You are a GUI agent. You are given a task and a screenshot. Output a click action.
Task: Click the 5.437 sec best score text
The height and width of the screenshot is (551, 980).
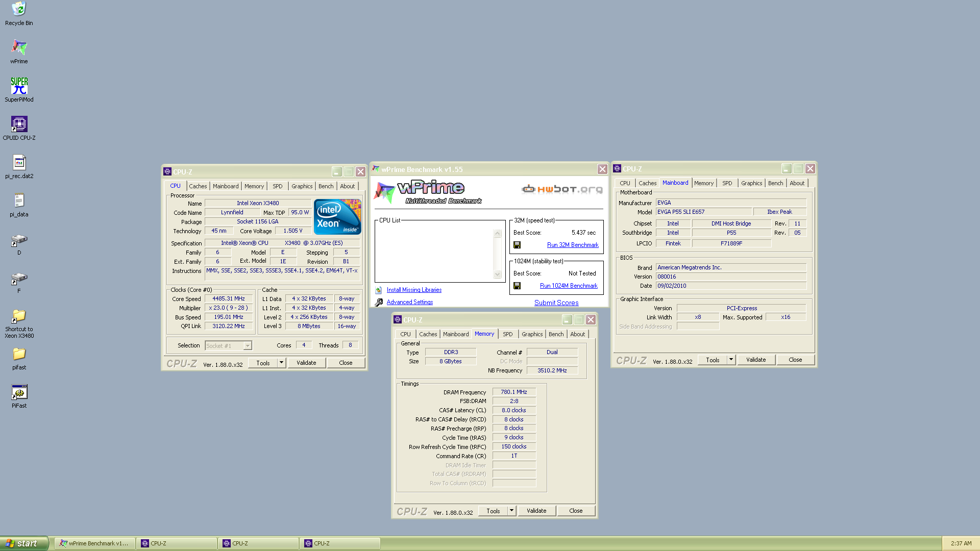583,233
